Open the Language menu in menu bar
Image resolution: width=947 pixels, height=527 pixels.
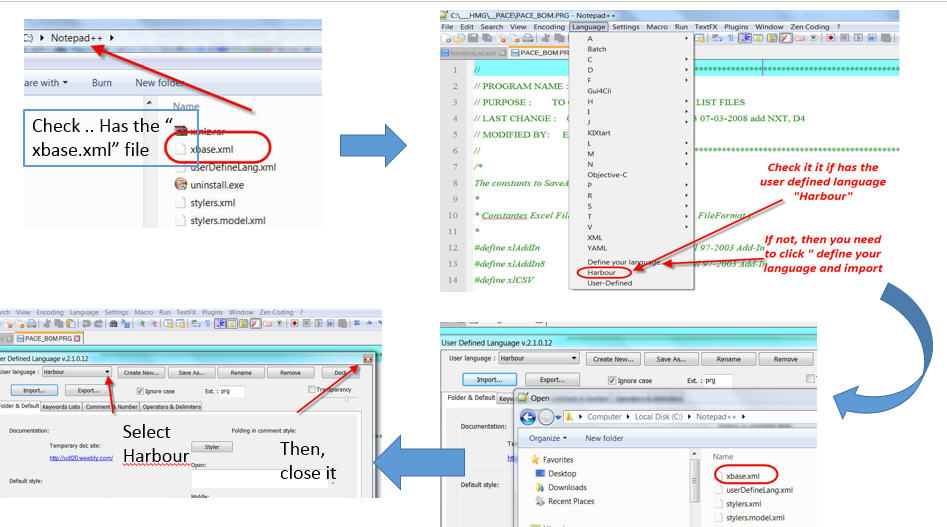[x=588, y=27]
